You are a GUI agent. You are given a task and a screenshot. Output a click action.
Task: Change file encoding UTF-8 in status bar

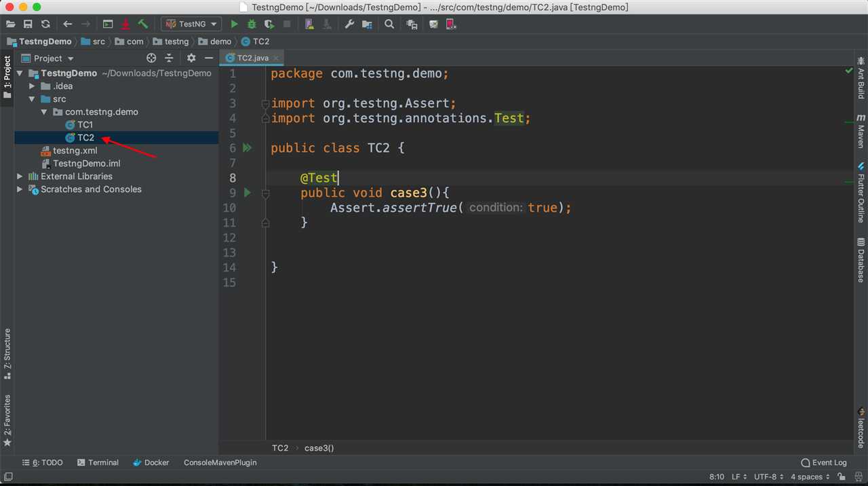point(769,476)
